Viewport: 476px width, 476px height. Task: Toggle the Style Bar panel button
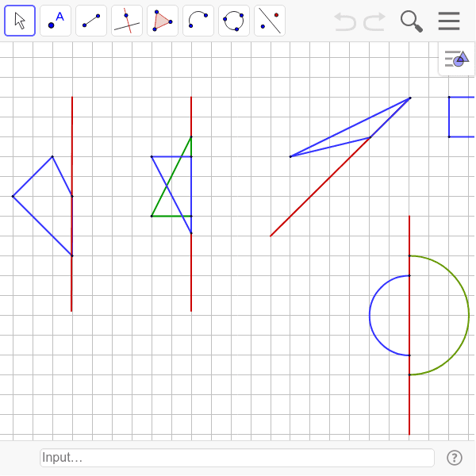pyautogui.click(x=457, y=59)
